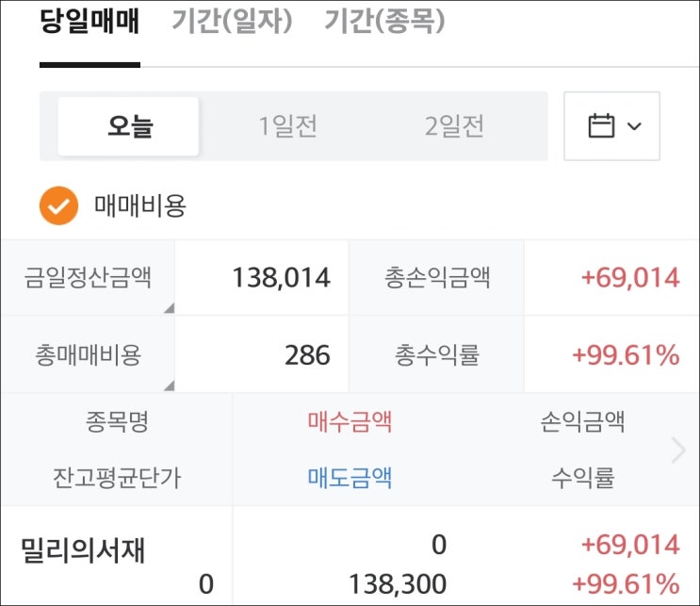Select the 1일전 option
Image resolution: width=700 pixels, height=606 pixels.
pyautogui.click(x=288, y=126)
